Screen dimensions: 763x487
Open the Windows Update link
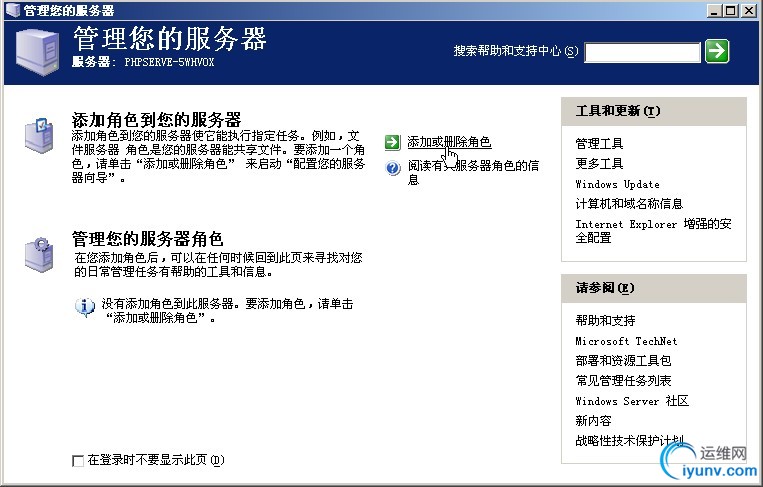tap(617, 184)
